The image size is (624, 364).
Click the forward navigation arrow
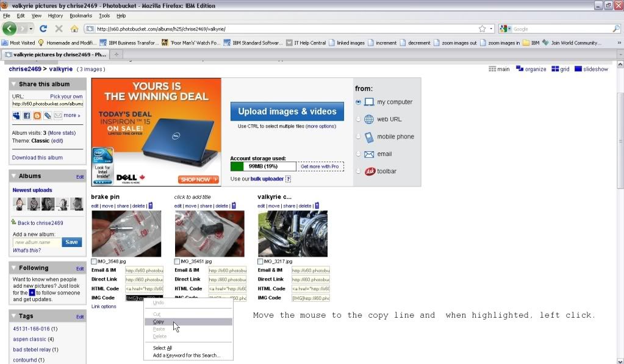tap(23, 29)
